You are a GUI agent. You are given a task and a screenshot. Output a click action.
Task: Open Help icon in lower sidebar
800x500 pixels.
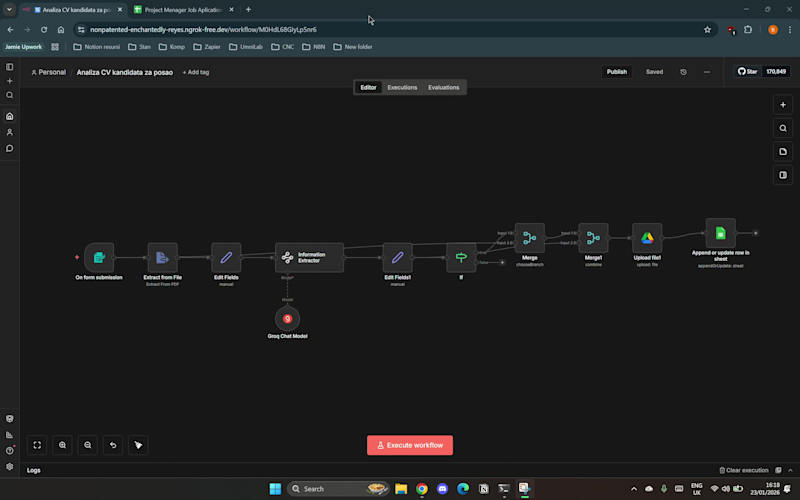pos(10,451)
